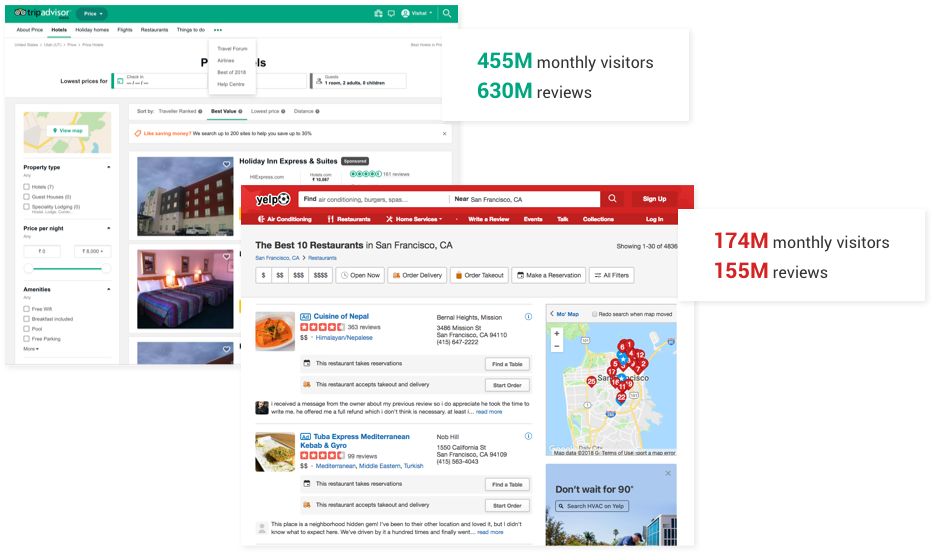This screenshot has width=934, height=555.
Task: Check the Speciality Lodging checkbox
Action: (26, 207)
